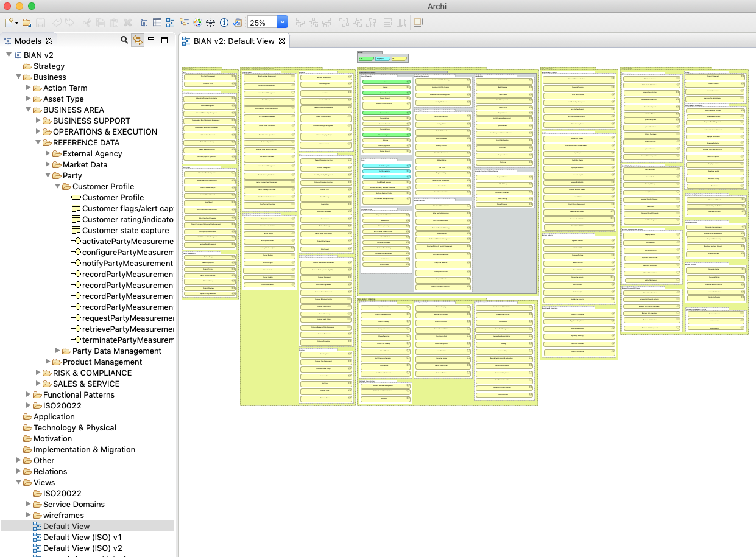
Task: Show the Properties view icon
Action: 157,23
